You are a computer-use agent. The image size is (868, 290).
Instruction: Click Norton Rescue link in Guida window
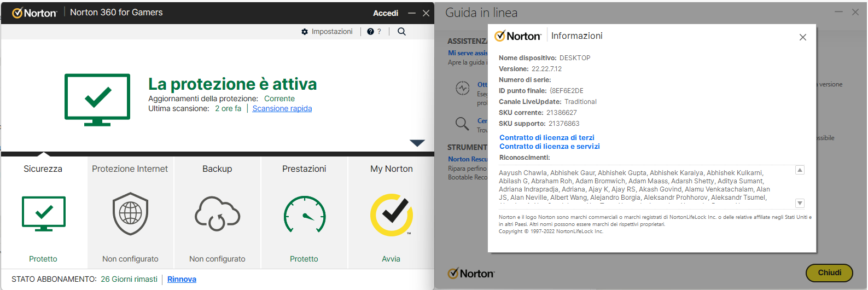tap(468, 159)
